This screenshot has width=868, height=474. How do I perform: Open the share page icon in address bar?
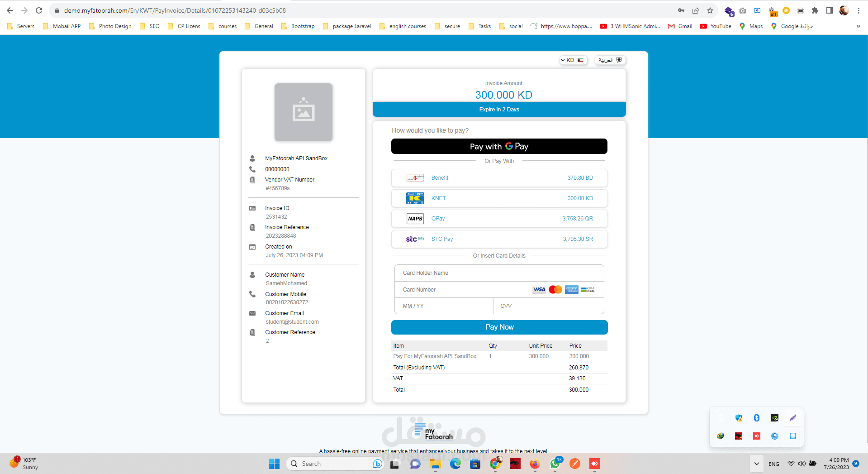696,10
